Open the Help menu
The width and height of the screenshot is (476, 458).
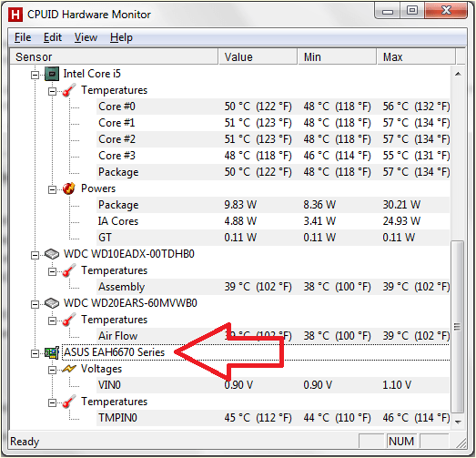pos(121,37)
